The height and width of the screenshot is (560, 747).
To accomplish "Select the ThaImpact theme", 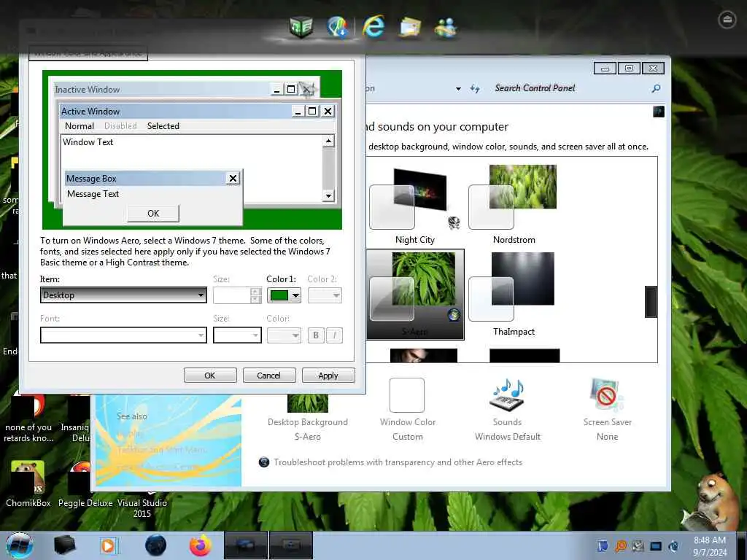I will coord(514,295).
